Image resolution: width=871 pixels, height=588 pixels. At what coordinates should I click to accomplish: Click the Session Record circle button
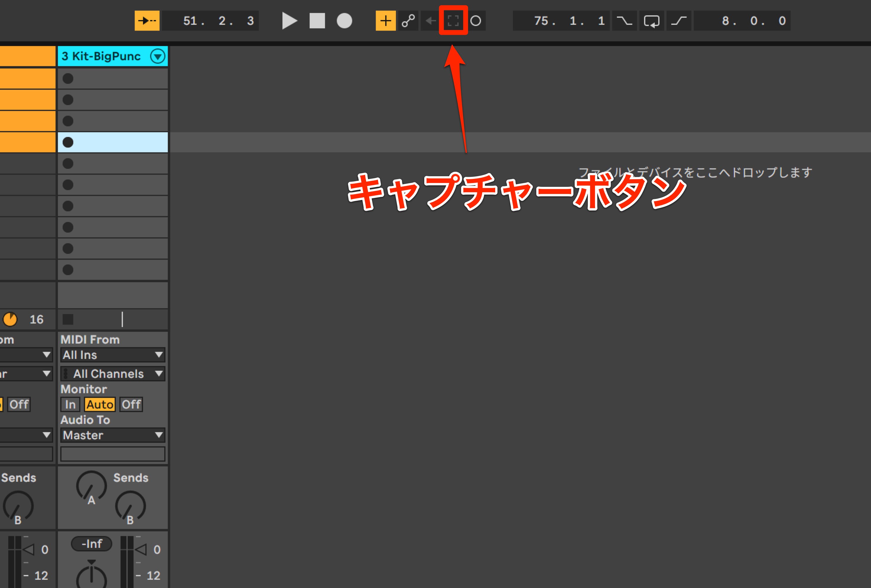[x=476, y=21]
